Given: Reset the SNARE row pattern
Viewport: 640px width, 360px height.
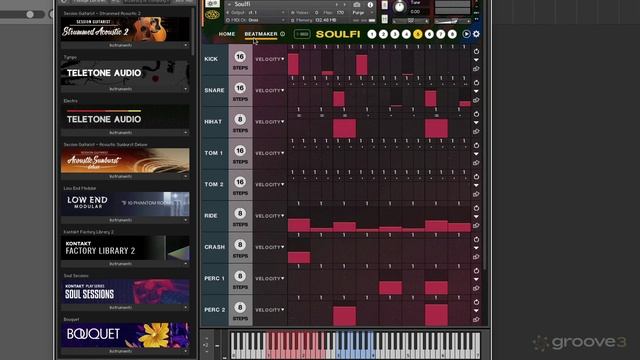Looking at the screenshot, I should [x=476, y=83].
